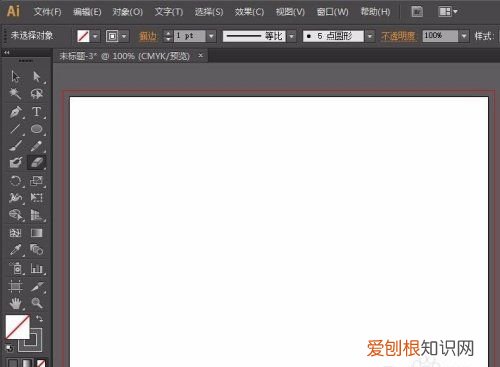Select the Selection tool (black arrow)
Screen dimensions: 500x367
[x=15, y=77]
